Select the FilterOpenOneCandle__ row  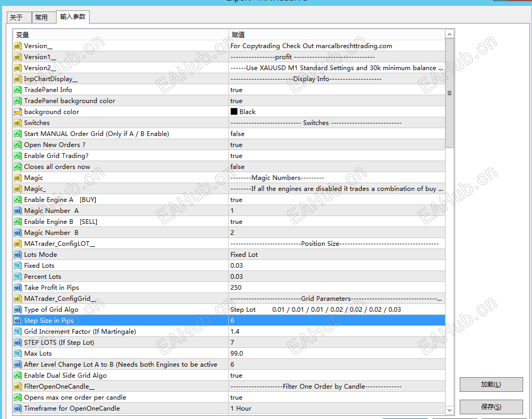[229, 387]
